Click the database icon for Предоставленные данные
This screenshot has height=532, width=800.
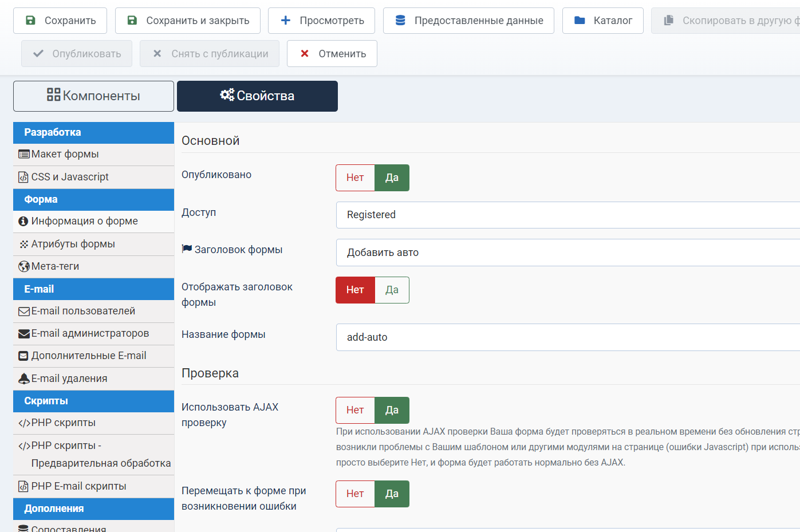pyautogui.click(x=400, y=21)
